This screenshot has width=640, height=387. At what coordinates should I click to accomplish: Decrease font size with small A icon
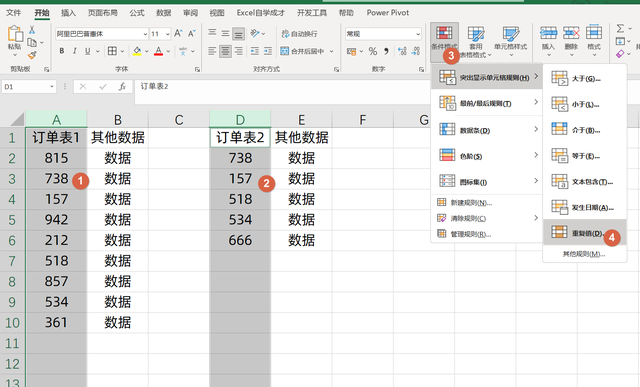[191, 33]
